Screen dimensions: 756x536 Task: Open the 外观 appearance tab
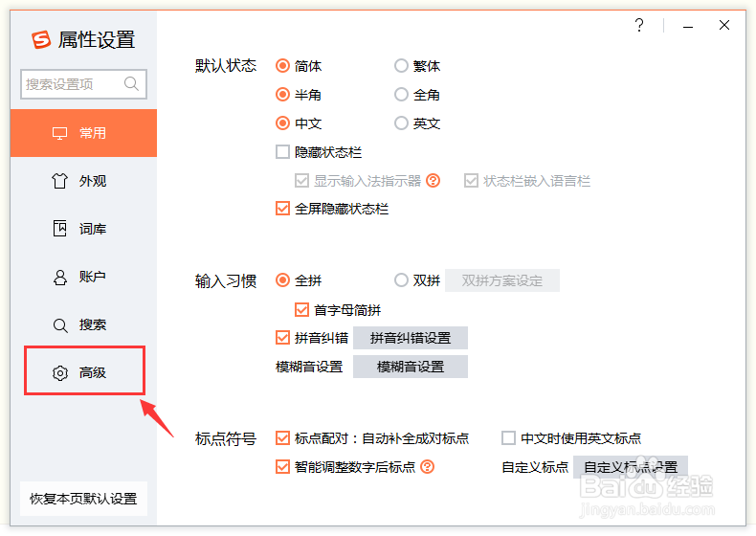[x=83, y=181]
